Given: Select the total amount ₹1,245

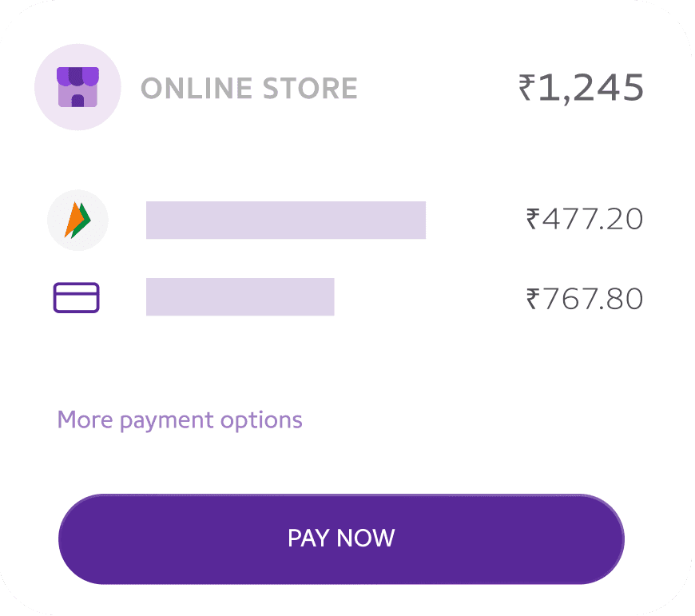Looking at the screenshot, I should pos(581,88).
